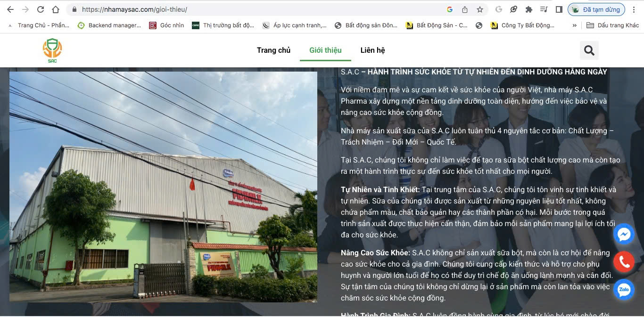Open the 'Công Ty Bất Động...' bookmark
The image size is (644, 317).
point(523,25)
